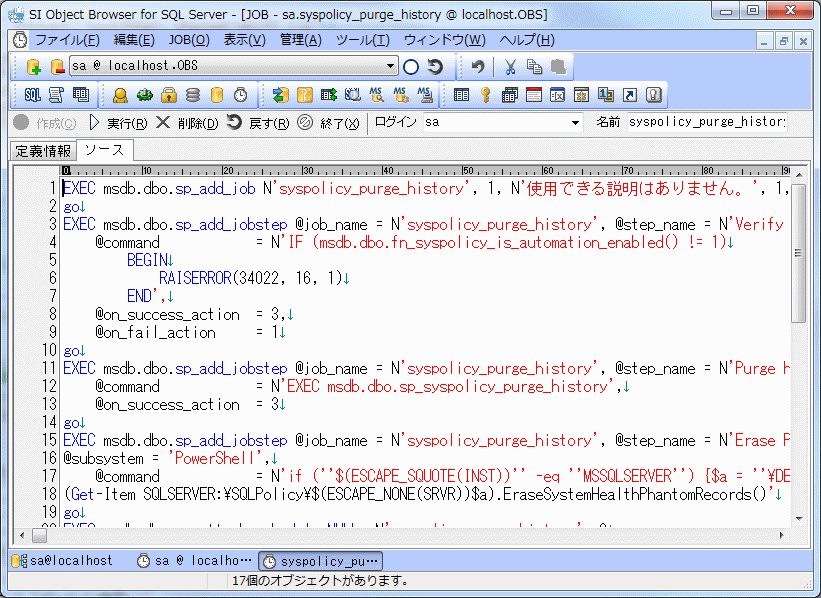This screenshot has width=821, height=598.
Task: Expand the sa @ localhost.OBS connection dropdown
Action: pos(391,67)
